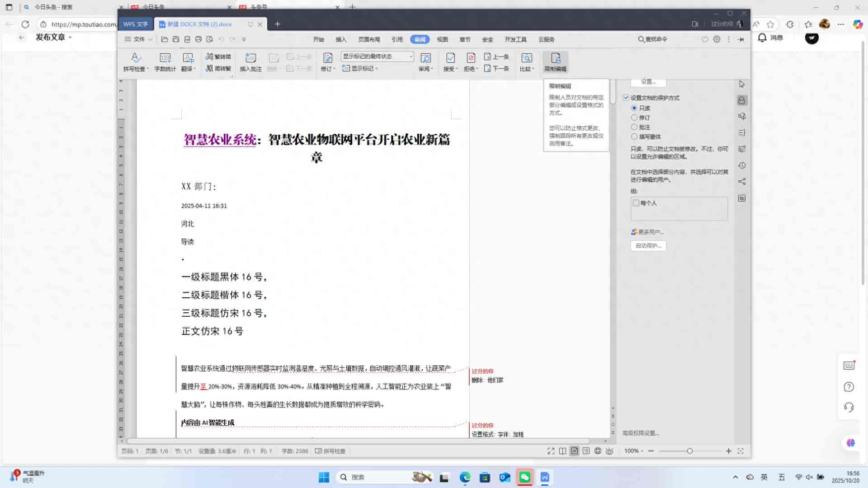Open the 高级权限设置... link
Image resolution: width=868 pixels, height=488 pixels.
(x=641, y=433)
